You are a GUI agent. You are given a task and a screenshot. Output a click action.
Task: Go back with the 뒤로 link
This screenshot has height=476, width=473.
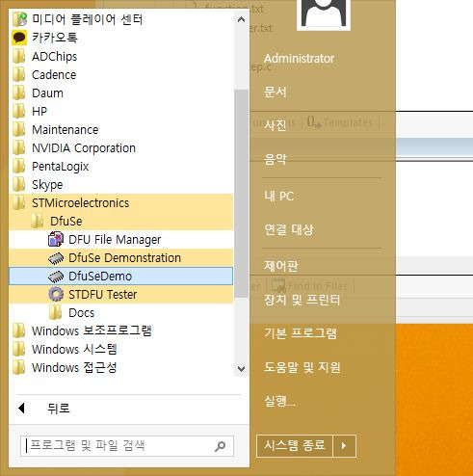pos(59,409)
